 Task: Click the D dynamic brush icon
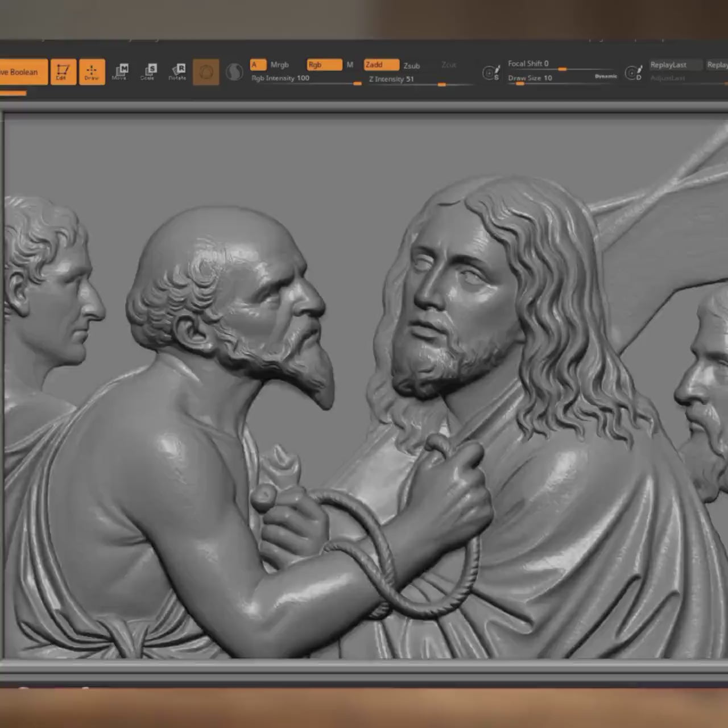(x=633, y=73)
